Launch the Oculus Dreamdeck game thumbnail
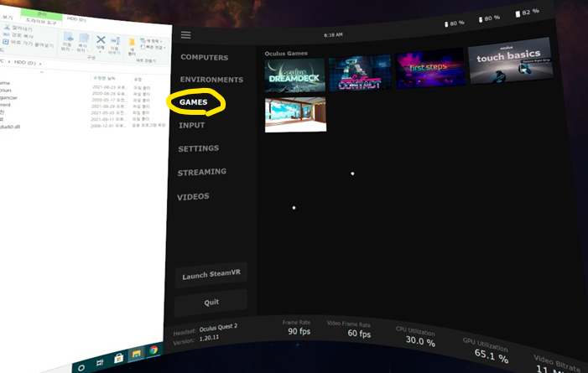This screenshot has width=588, height=373. [294, 75]
